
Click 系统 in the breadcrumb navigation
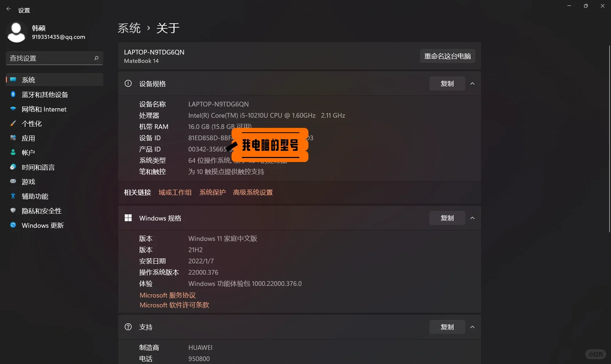tap(129, 28)
